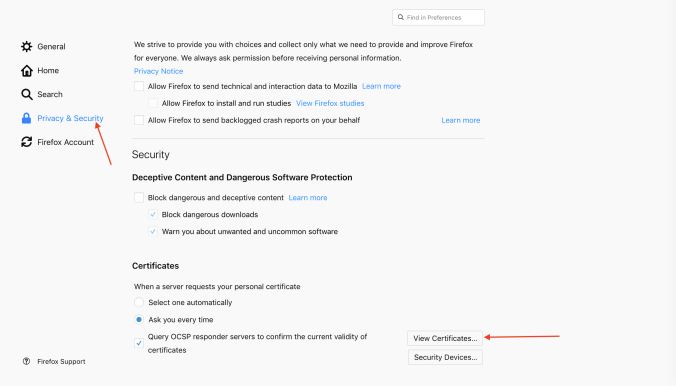Click the Security section heading
676x386 pixels.
(151, 154)
